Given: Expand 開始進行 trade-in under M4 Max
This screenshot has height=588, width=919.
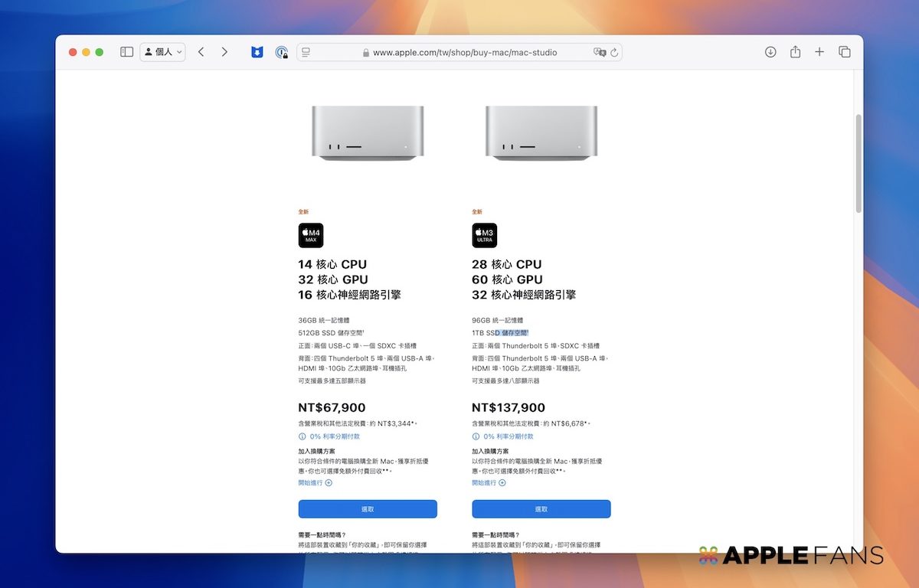Looking at the screenshot, I should point(315,483).
